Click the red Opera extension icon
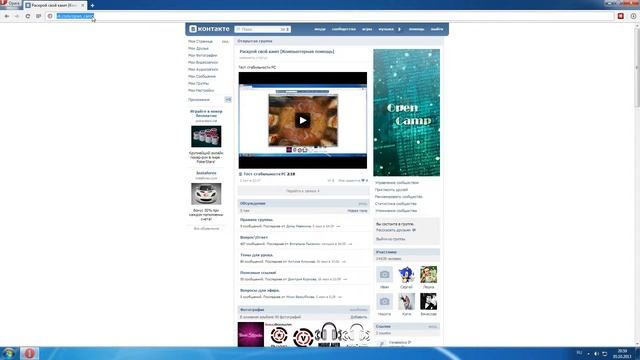The image size is (640, 360). click(x=620, y=16)
